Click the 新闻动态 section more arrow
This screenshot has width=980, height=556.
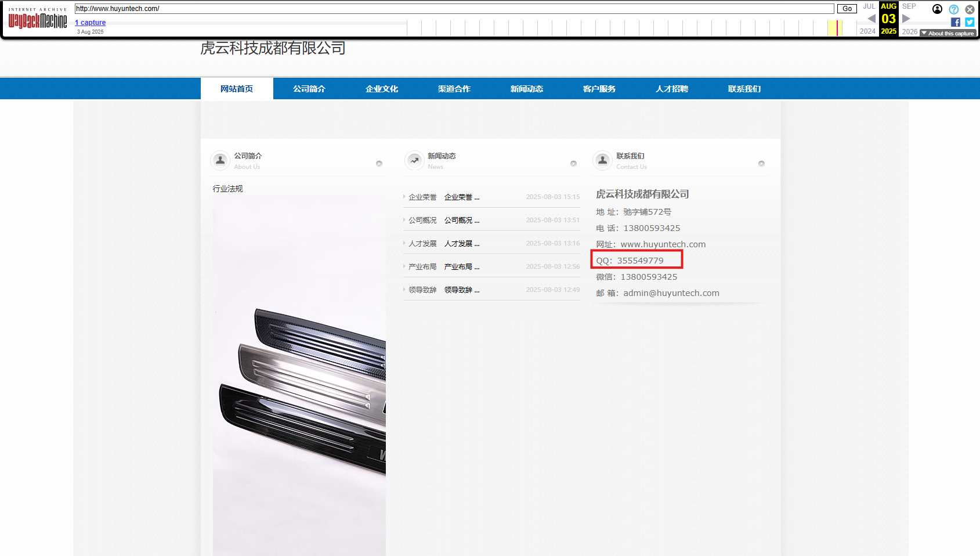573,164
